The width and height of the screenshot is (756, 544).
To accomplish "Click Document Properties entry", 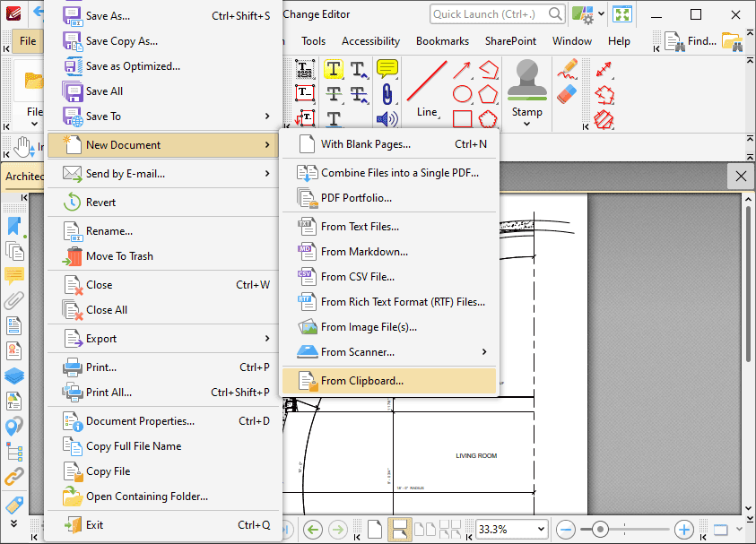I will (163, 421).
